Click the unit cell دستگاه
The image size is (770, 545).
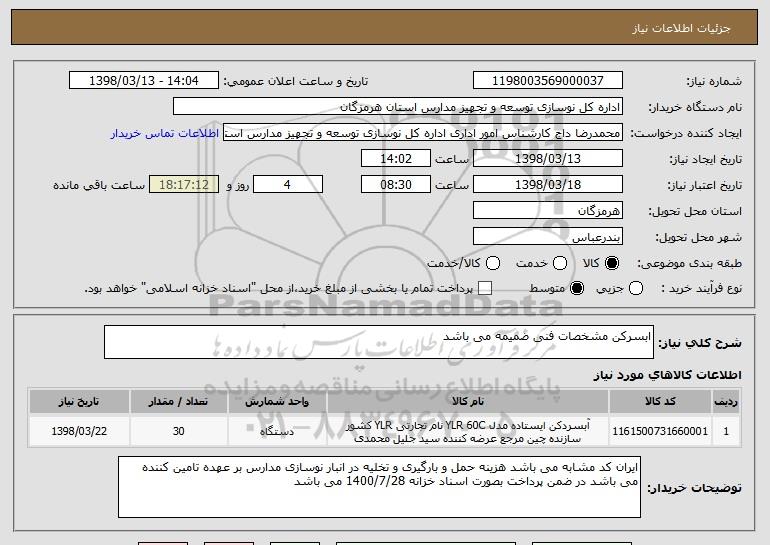[x=277, y=431]
